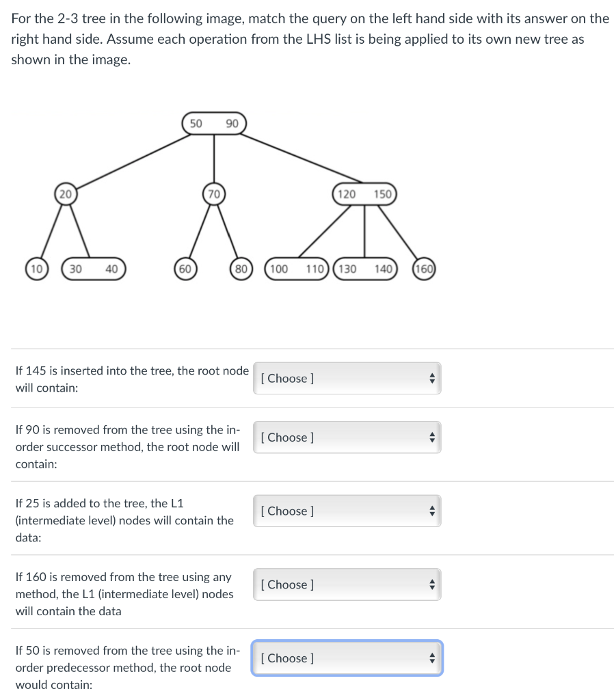Click the arrow icon on the highlighted last selector
This screenshot has width=614, height=700.
(431, 658)
